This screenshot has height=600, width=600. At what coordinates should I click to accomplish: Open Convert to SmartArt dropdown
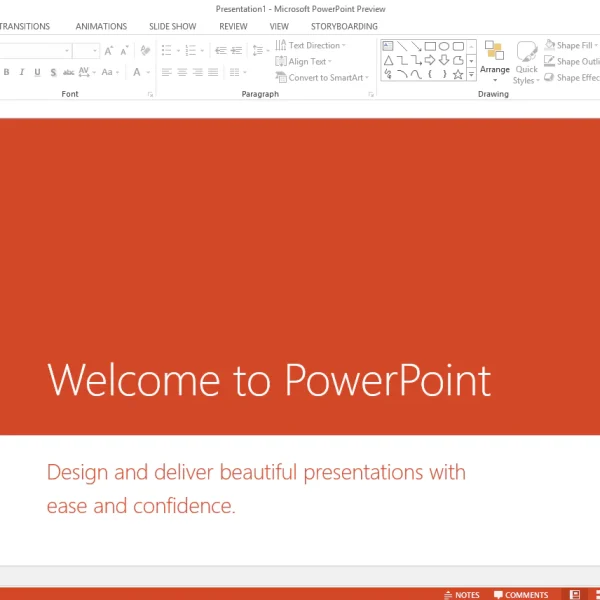[x=322, y=78]
